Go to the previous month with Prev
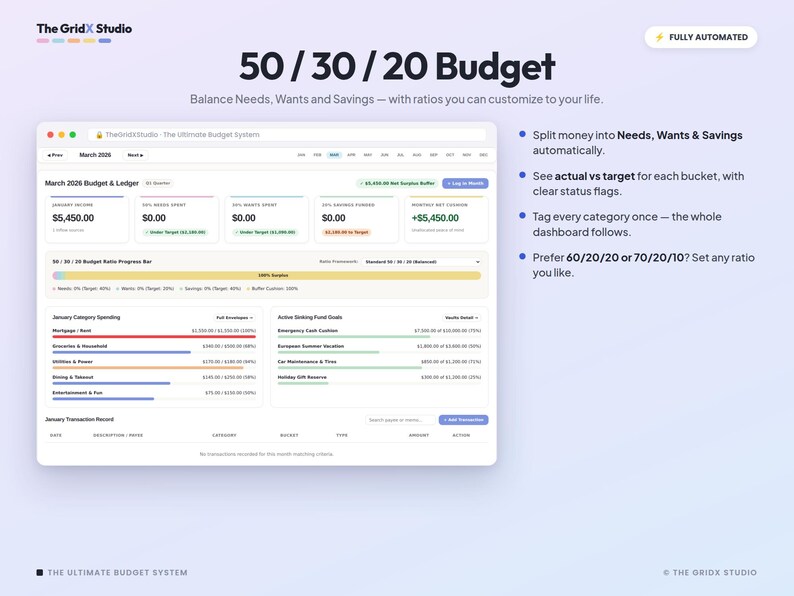 click(x=55, y=155)
